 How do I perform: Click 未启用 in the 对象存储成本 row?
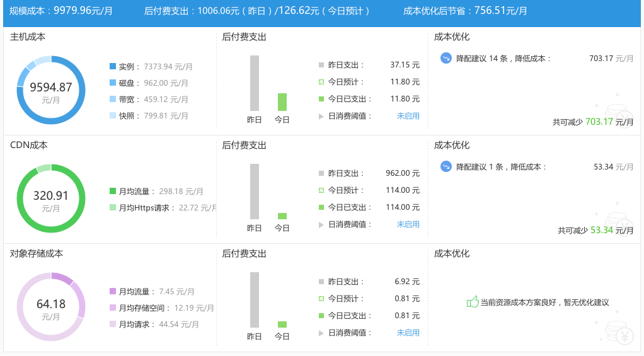408,333
